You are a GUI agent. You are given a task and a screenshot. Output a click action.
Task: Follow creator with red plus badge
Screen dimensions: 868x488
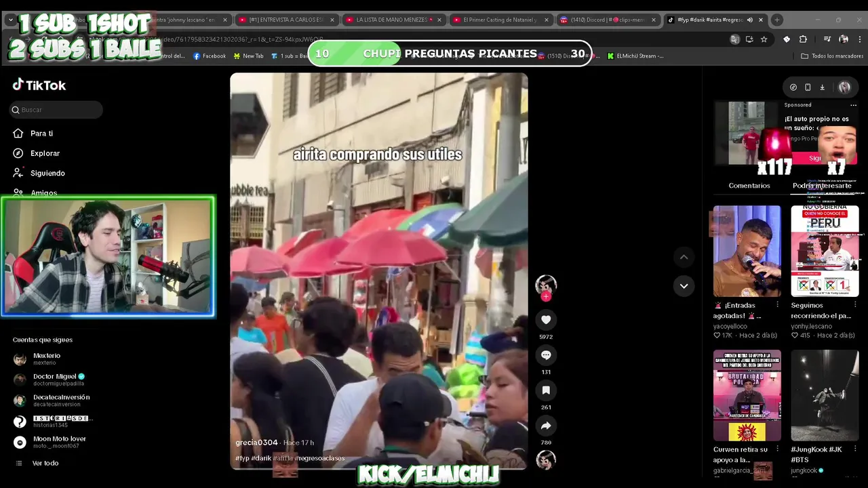(x=546, y=296)
